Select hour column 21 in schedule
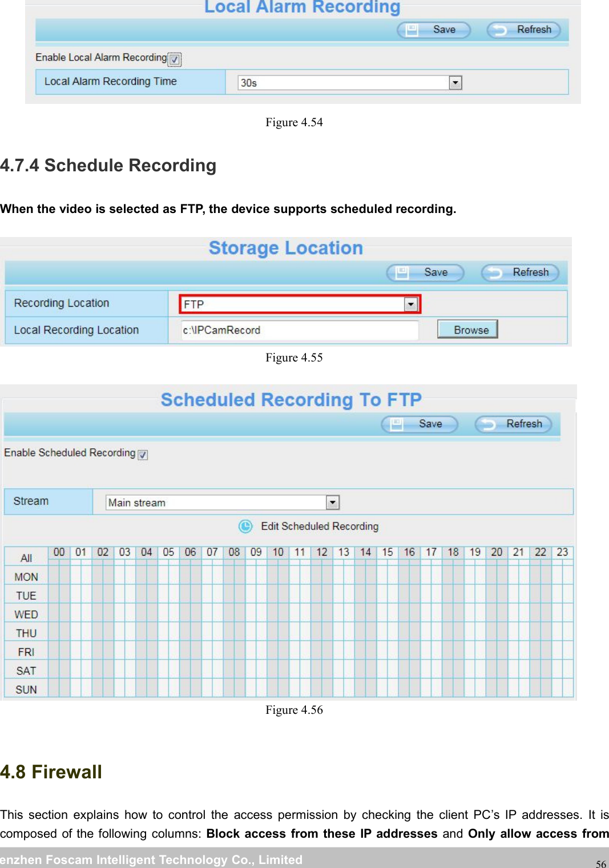Viewport: 609px width, 868px height. (519, 552)
